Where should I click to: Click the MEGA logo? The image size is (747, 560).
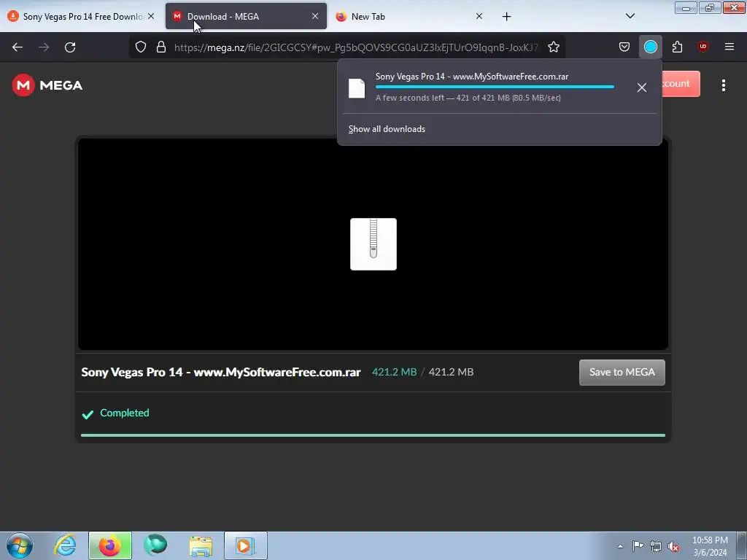pyautogui.click(x=47, y=85)
